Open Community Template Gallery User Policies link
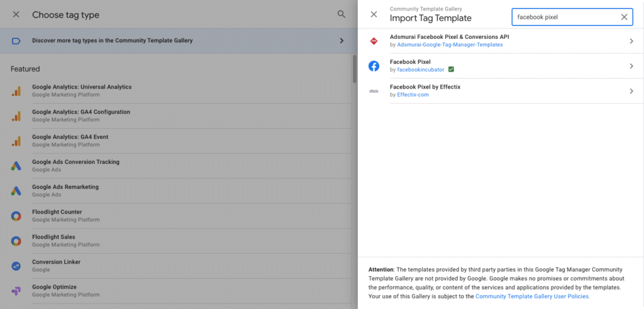Viewport: 644px width, 309px height. pyautogui.click(x=533, y=296)
